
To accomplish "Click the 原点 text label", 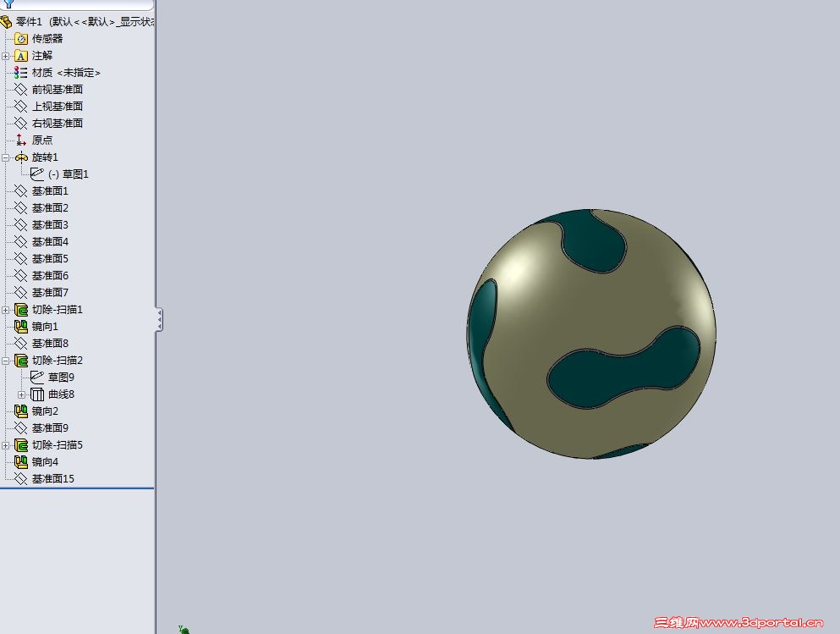I will click(41, 140).
